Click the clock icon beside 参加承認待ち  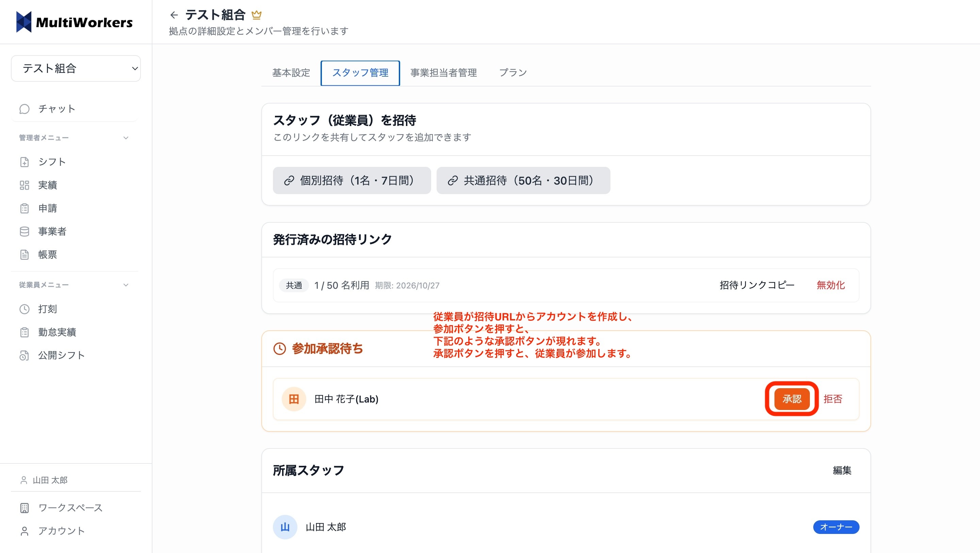click(x=280, y=349)
